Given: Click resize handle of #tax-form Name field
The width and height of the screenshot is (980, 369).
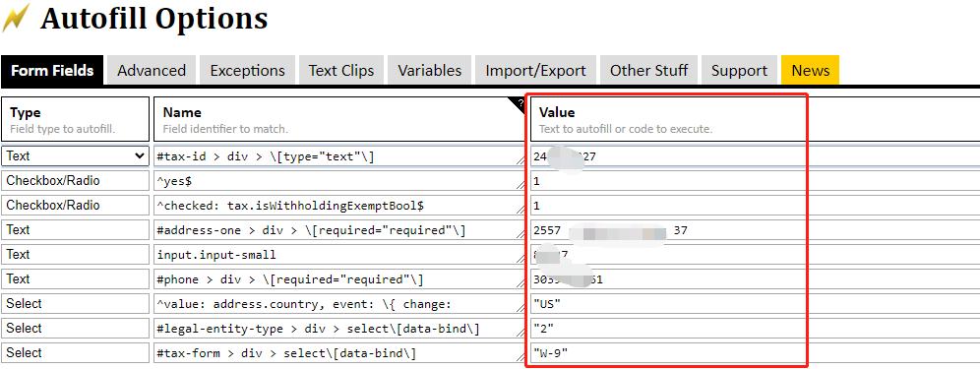Looking at the screenshot, I should pos(521,358).
